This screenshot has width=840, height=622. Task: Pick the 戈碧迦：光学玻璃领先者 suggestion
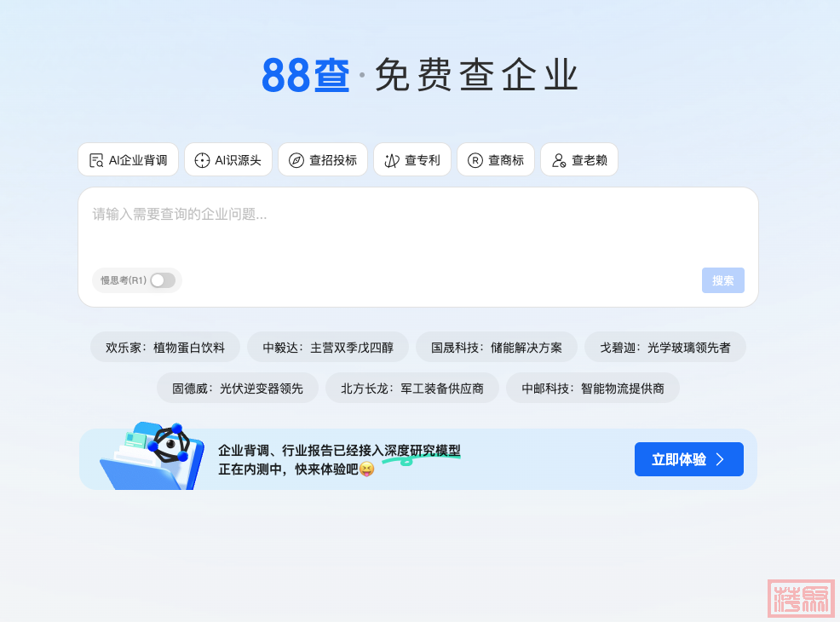[665, 348]
